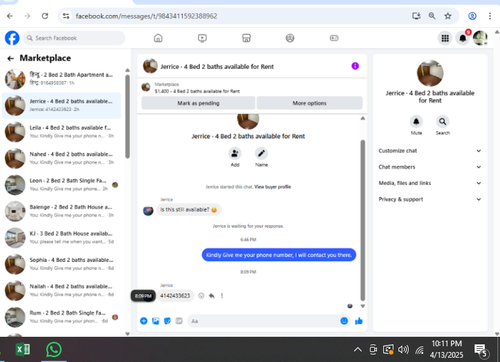Expand Privacy & support section
The height and width of the screenshot is (362, 500).
click(x=430, y=199)
